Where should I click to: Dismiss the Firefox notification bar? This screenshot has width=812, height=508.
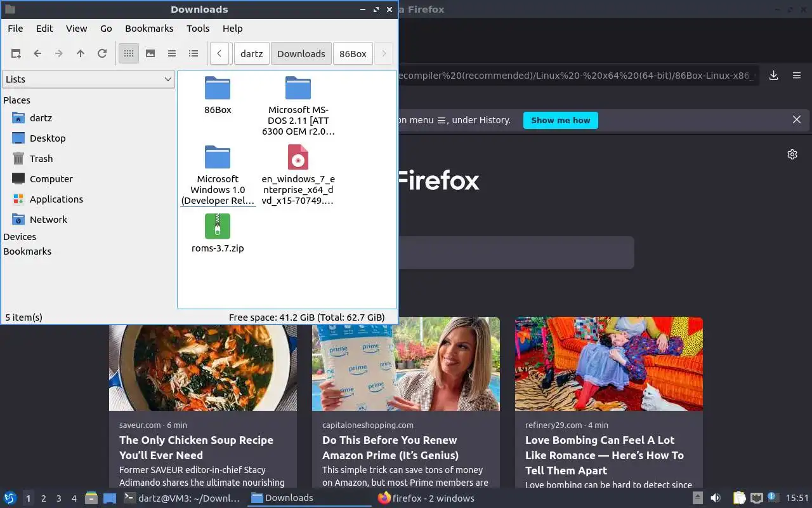pos(797,120)
